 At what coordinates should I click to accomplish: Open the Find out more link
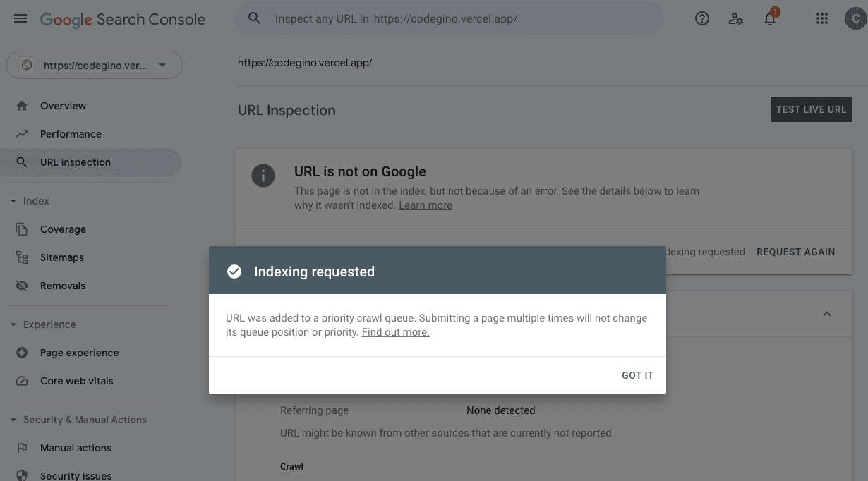[394, 331]
